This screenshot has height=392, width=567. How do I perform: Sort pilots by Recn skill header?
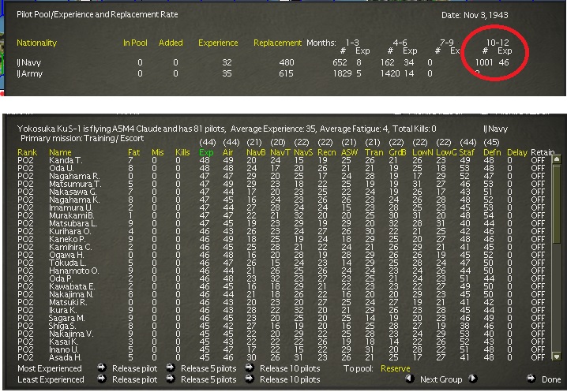[x=326, y=152]
